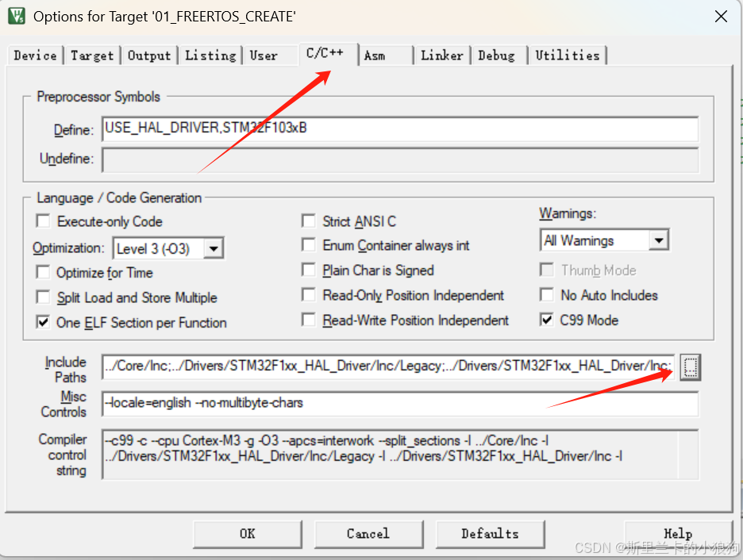This screenshot has width=743, height=560.
Task: Click the Compiler control string box
Action: pyautogui.click(x=400, y=455)
